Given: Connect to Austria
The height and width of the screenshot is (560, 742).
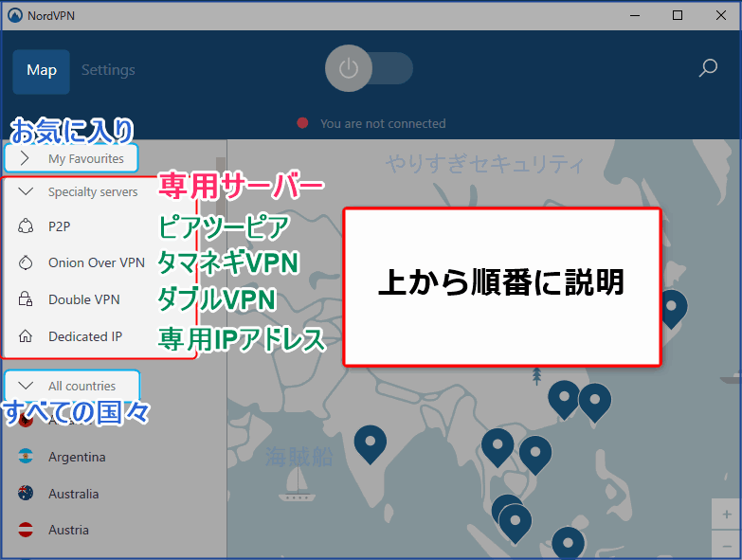Looking at the screenshot, I should click(x=68, y=530).
